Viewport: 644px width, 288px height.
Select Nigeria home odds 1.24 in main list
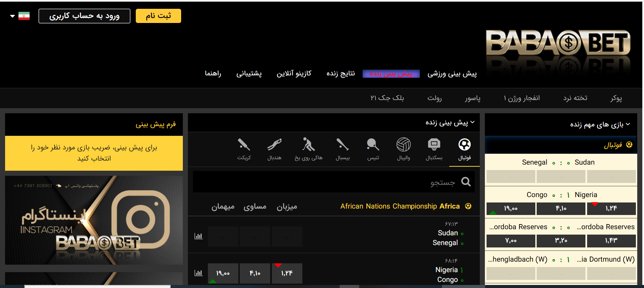pyautogui.click(x=287, y=273)
